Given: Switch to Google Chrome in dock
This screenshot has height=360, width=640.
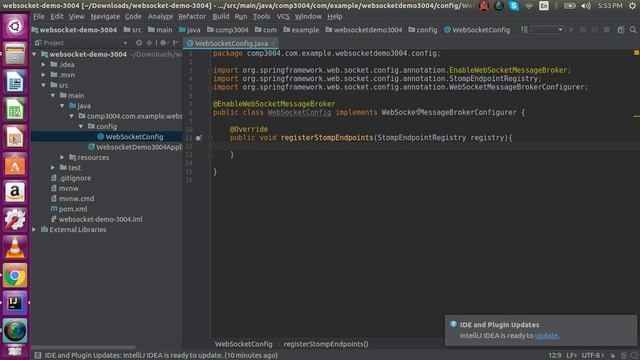Looking at the screenshot, I should [x=15, y=276].
